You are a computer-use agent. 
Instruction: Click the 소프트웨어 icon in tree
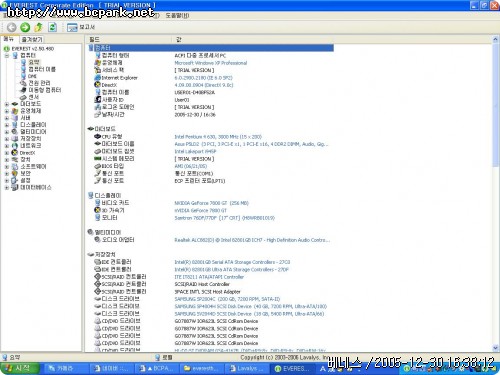point(15,167)
